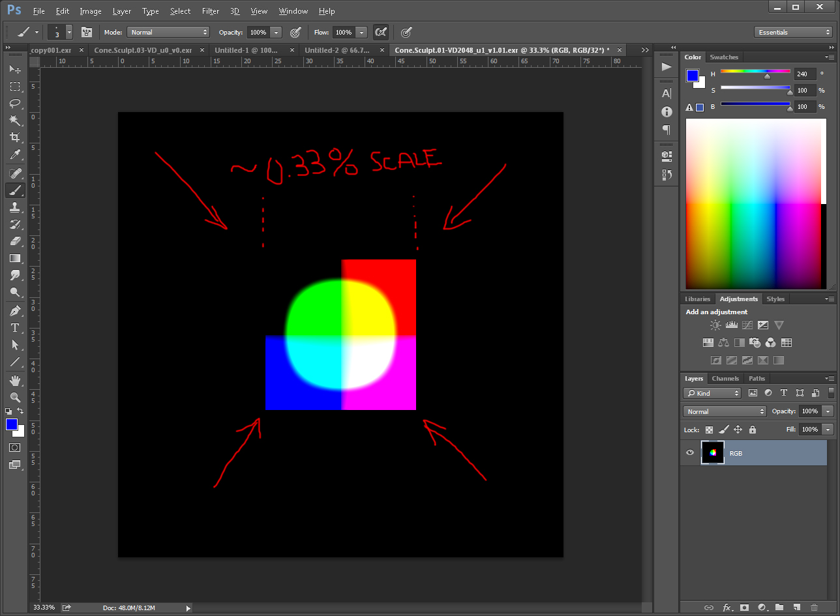Click the Hue slider in Color panel
This screenshot has width=840, height=616.
[755, 72]
